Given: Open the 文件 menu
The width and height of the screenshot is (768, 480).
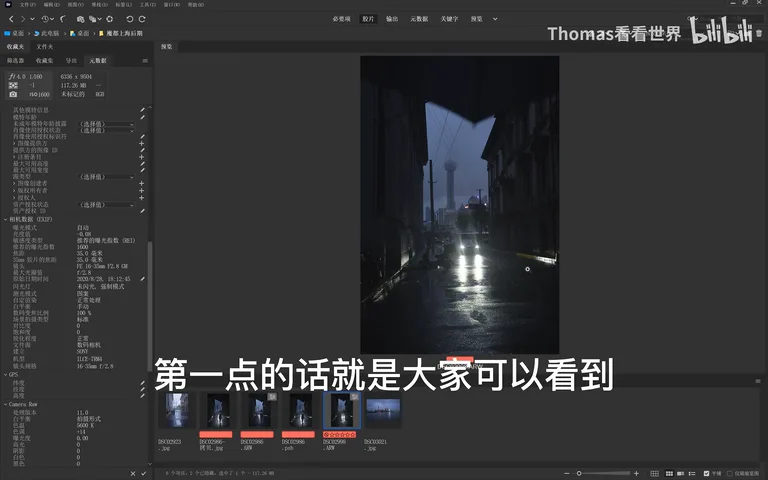Looking at the screenshot, I should (27, 4).
